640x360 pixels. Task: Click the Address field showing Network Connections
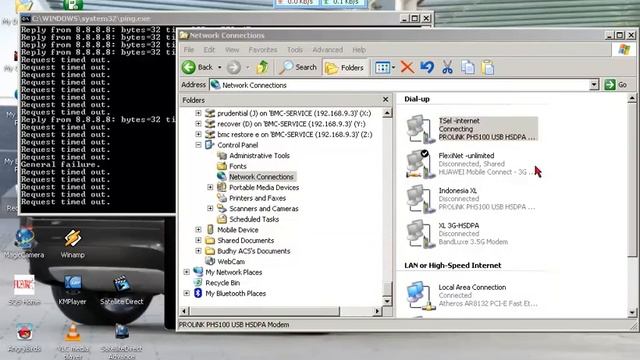(x=399, y=85)
